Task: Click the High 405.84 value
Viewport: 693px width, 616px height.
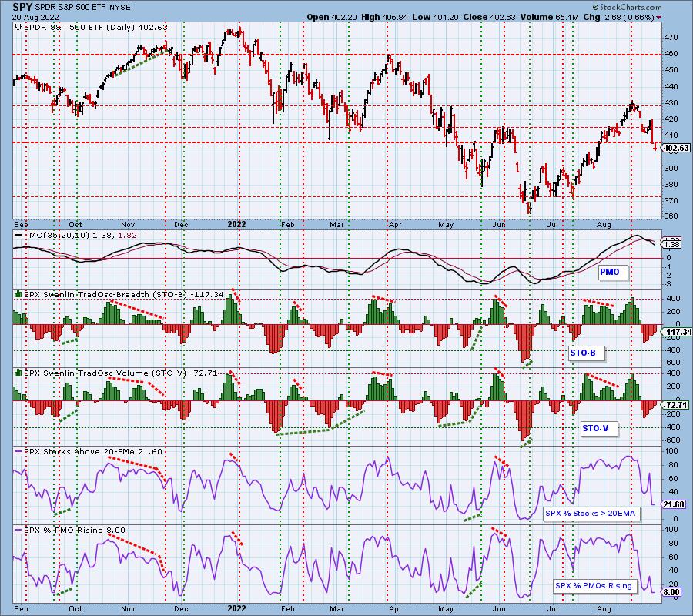Action: tap(384, 17)
